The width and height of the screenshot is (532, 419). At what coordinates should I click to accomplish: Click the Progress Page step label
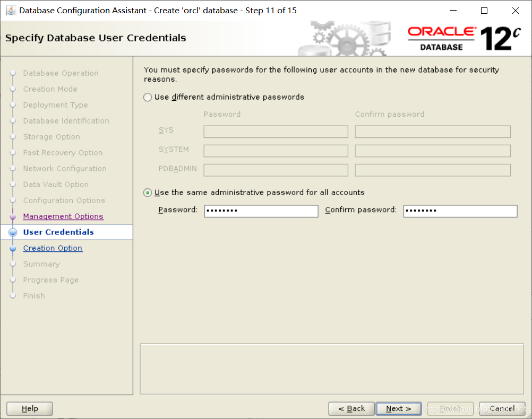[x=51, y=280]
